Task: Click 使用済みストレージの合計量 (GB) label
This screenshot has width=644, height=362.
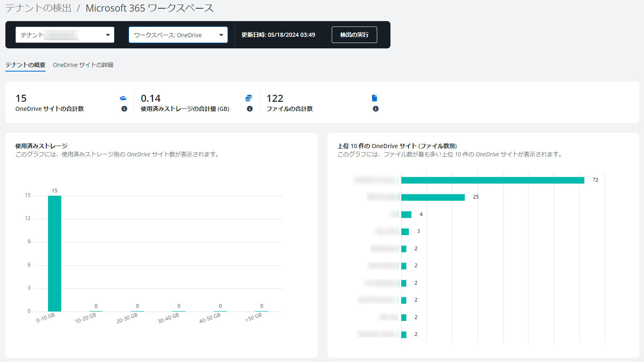Action: [x=185, y=109]
